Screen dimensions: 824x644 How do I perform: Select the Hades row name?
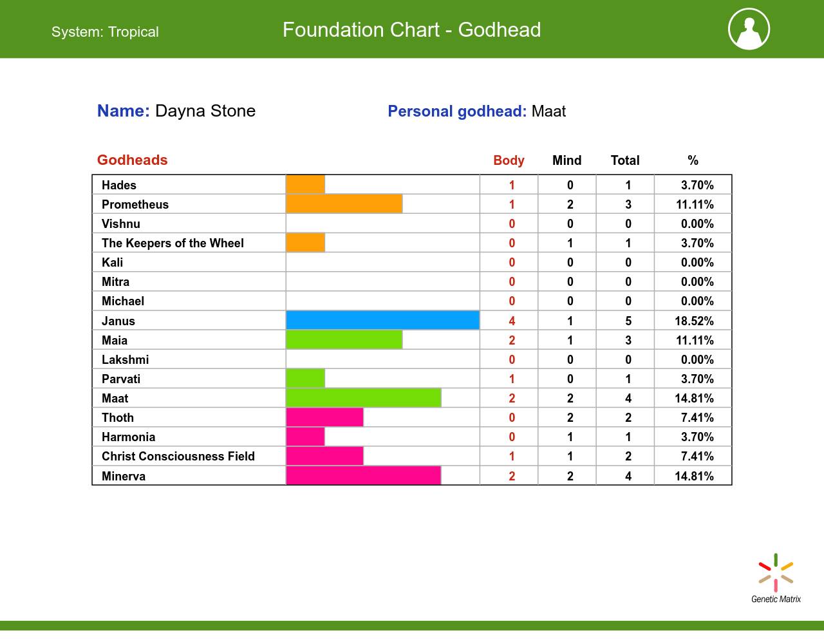(x=119, y=185)
